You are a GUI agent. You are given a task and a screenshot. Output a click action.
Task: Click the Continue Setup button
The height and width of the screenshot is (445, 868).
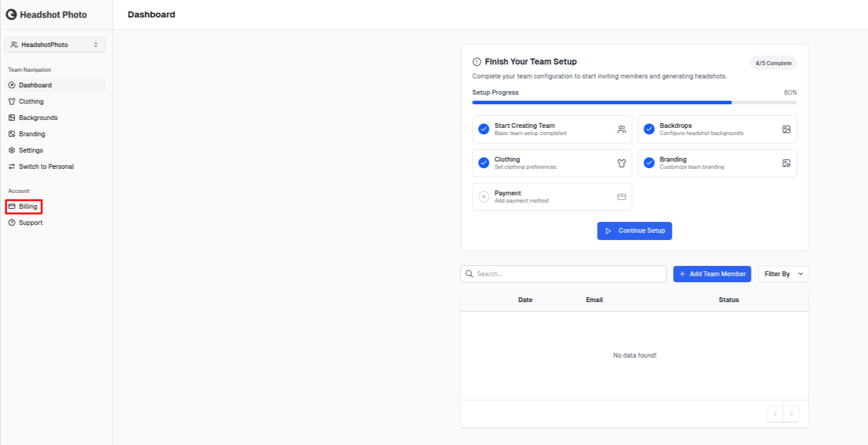tap(634, 230)
